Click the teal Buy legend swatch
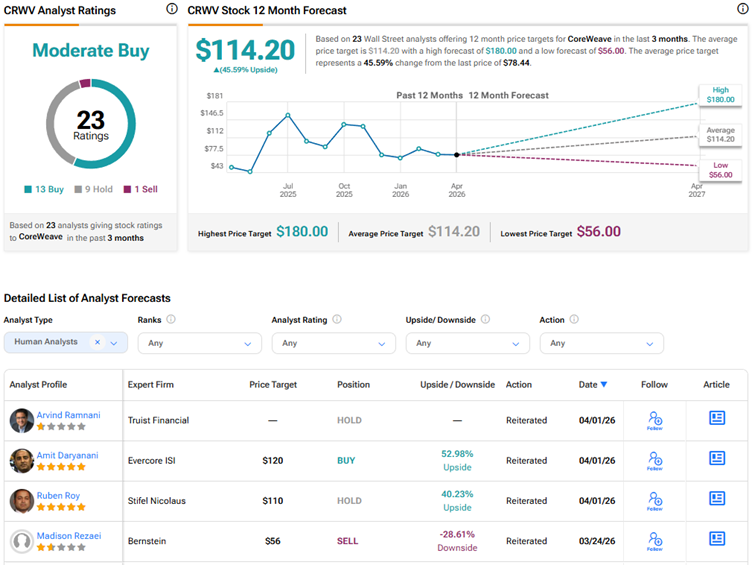 pos(27,189)
